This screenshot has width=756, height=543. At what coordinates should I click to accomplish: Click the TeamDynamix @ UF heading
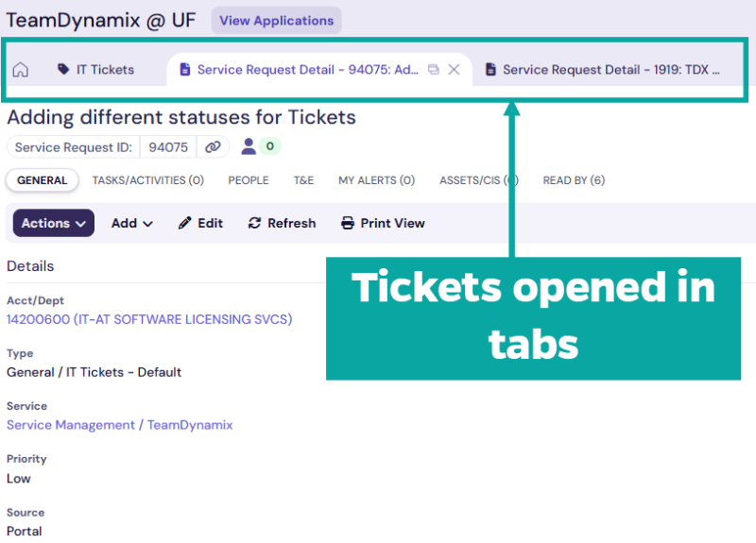click(101, 21)
